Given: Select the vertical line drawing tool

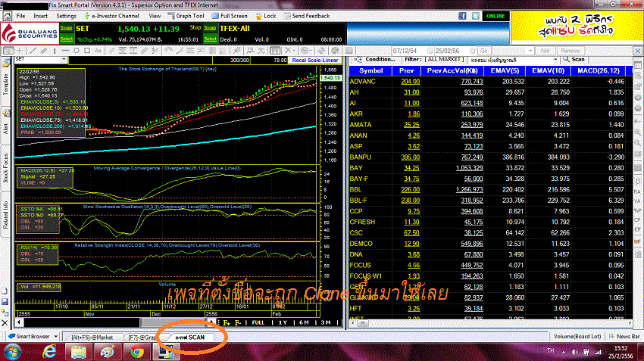Looking at the screenshot, I should click(x=55, y=51).
